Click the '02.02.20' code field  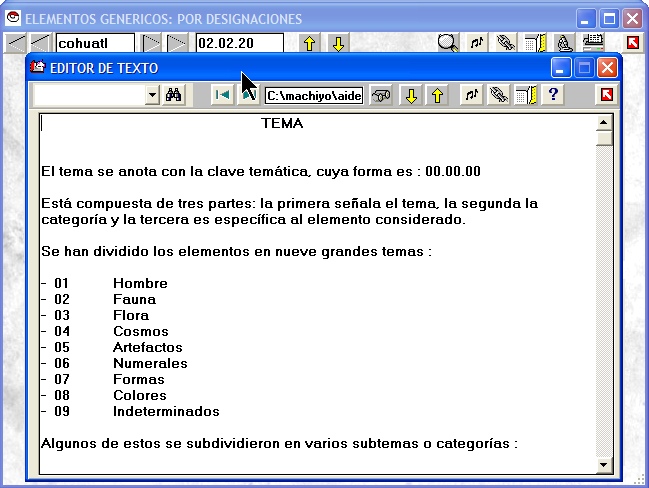(x=239, y=43)
